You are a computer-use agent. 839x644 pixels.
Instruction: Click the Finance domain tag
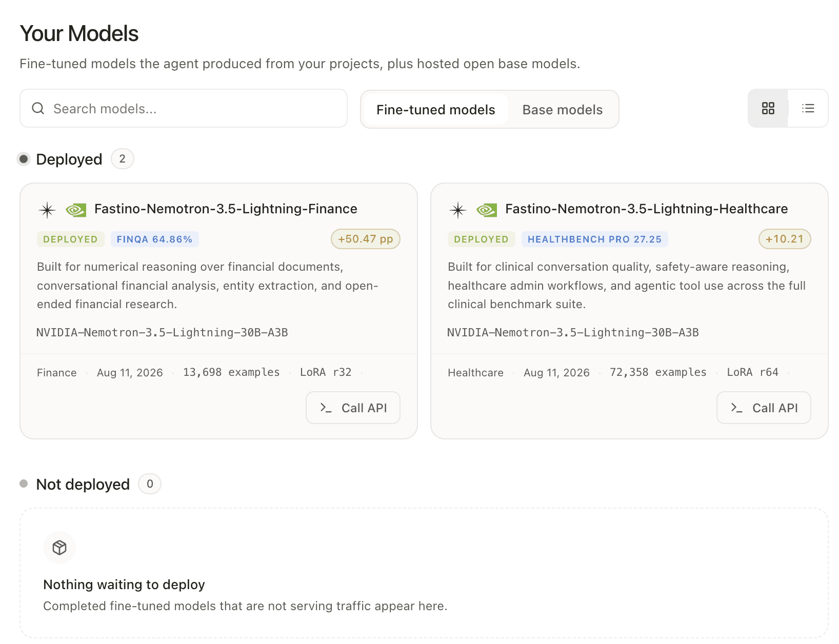click(57, 373)
